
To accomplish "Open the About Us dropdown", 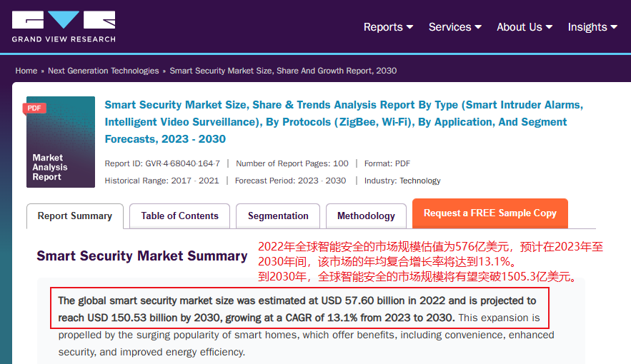I will (x=525, y=27).
